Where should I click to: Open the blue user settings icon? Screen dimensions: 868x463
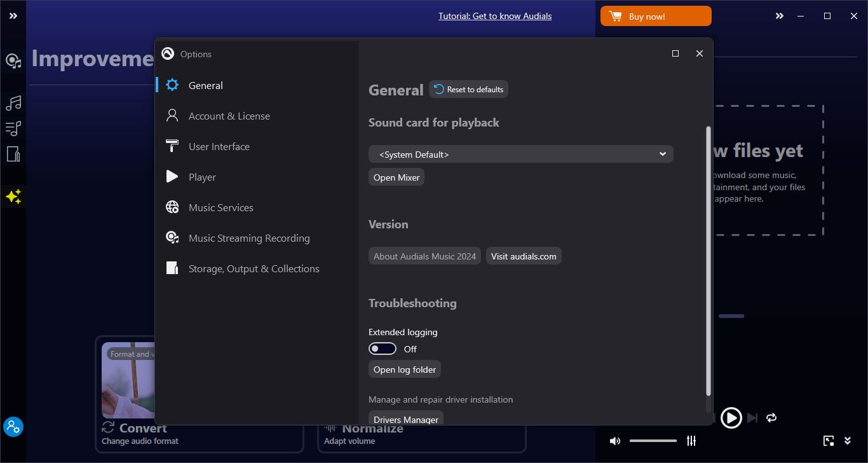(13, 426)
